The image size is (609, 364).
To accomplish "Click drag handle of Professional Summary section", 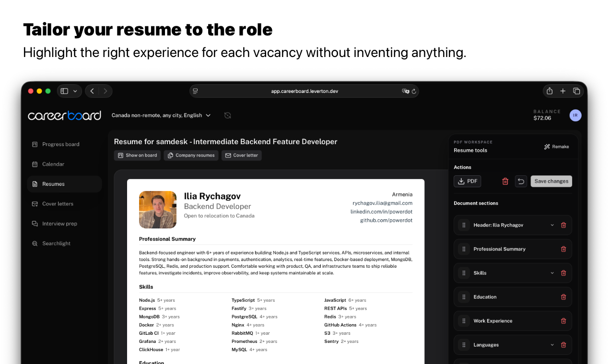I will [x=464, y=249].
